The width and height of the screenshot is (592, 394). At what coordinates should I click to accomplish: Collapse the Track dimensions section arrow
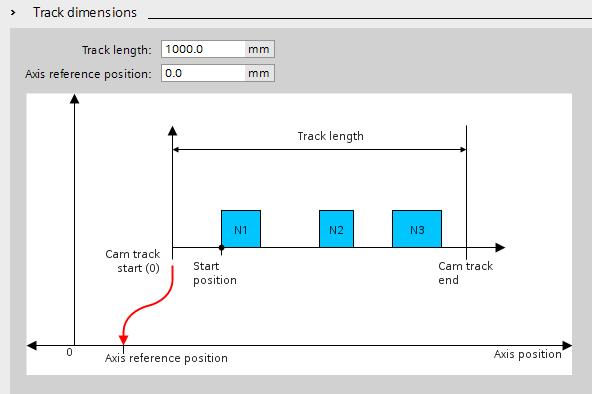[x=13, y=12]
